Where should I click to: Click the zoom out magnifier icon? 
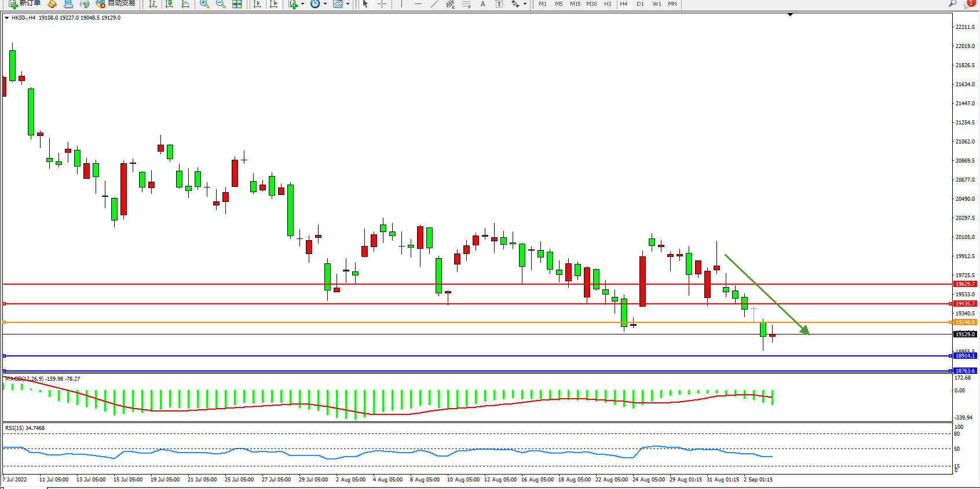pos(221,4)
